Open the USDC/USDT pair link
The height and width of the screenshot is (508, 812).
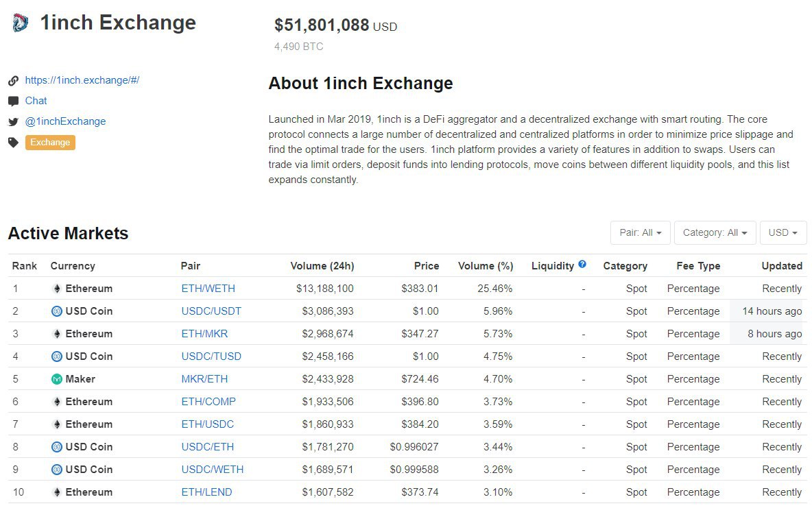211,311
